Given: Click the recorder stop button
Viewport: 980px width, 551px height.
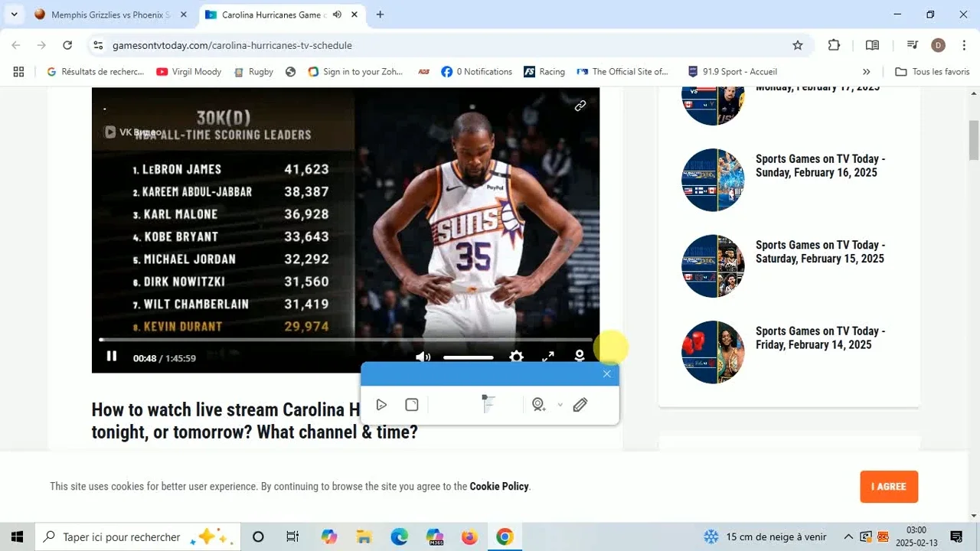Looking at the screenshot, I should 412,405.
